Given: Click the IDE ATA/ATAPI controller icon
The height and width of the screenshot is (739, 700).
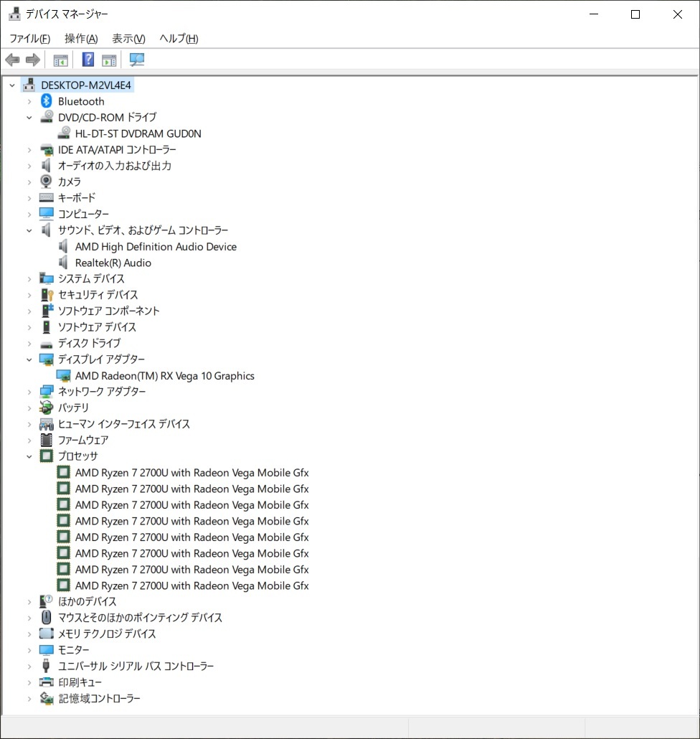Looking at the screenshot, I should (x=46, y=150).
